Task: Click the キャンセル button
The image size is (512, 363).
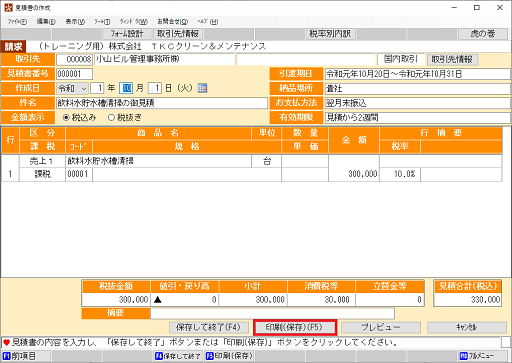Action: [x=467, y=327]
